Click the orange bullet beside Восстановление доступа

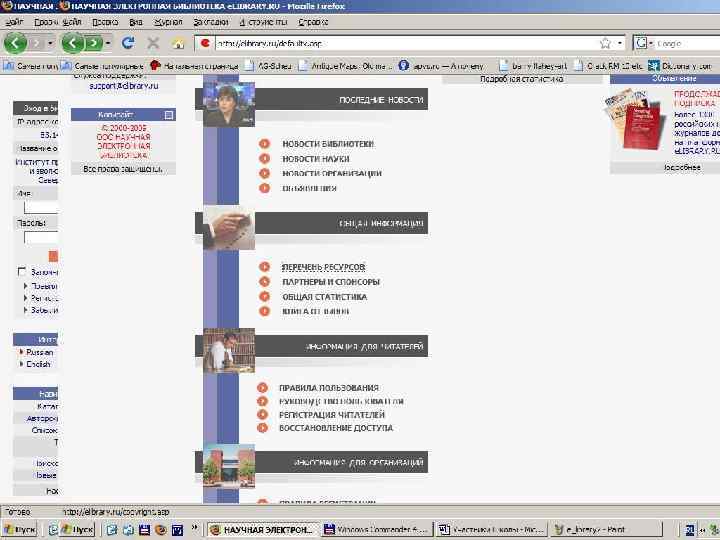click(x=262, y=428)
